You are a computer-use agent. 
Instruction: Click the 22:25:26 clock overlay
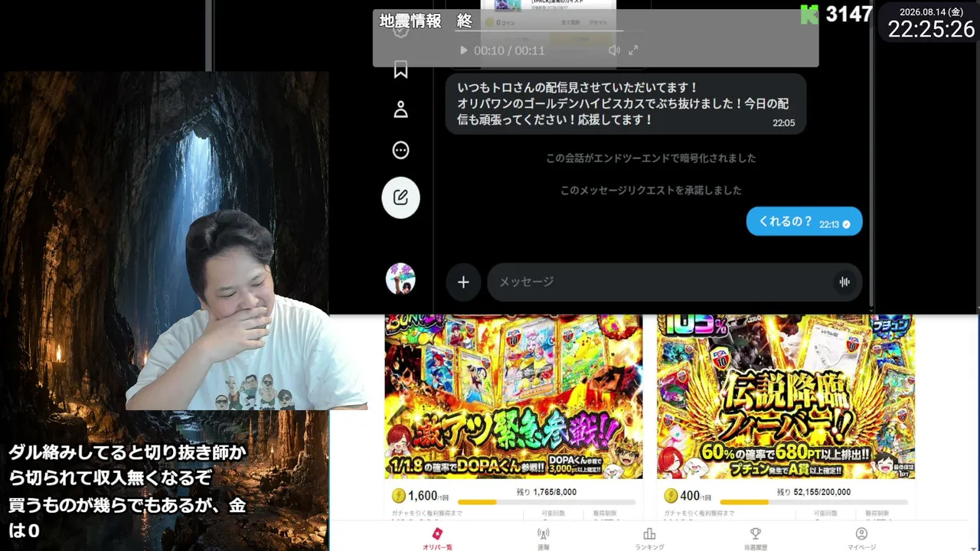tap(931, 29)
